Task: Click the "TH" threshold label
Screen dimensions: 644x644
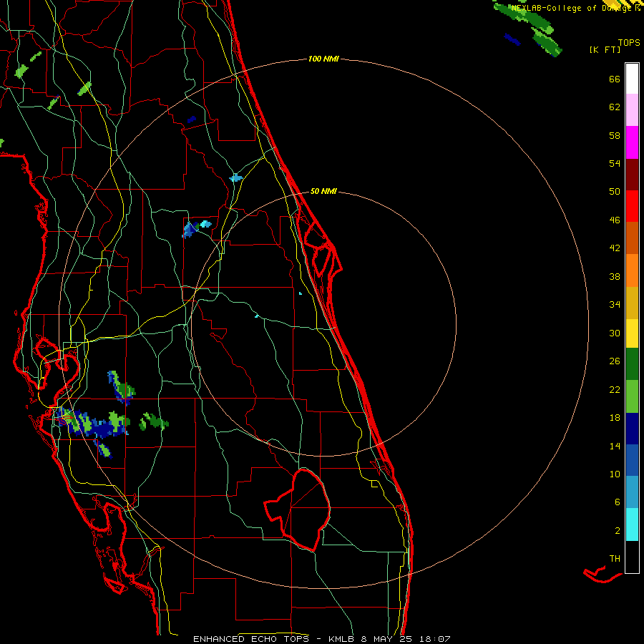Action: pos(615,559)
